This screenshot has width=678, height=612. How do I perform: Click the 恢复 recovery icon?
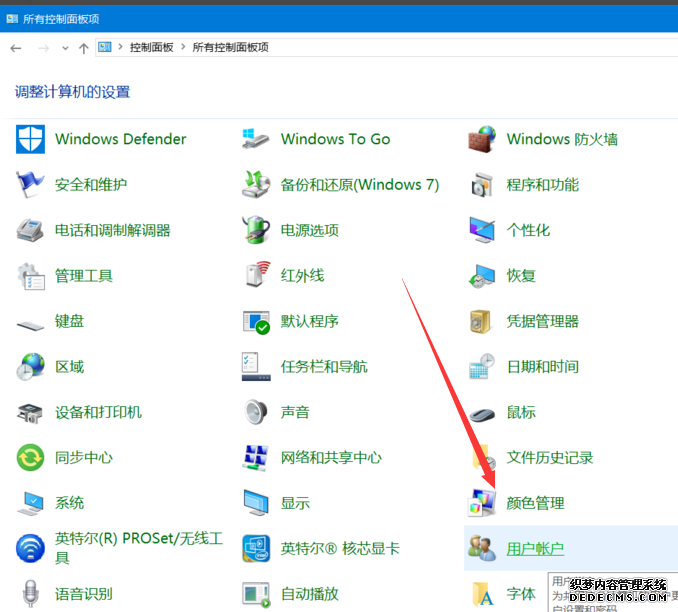482,276
